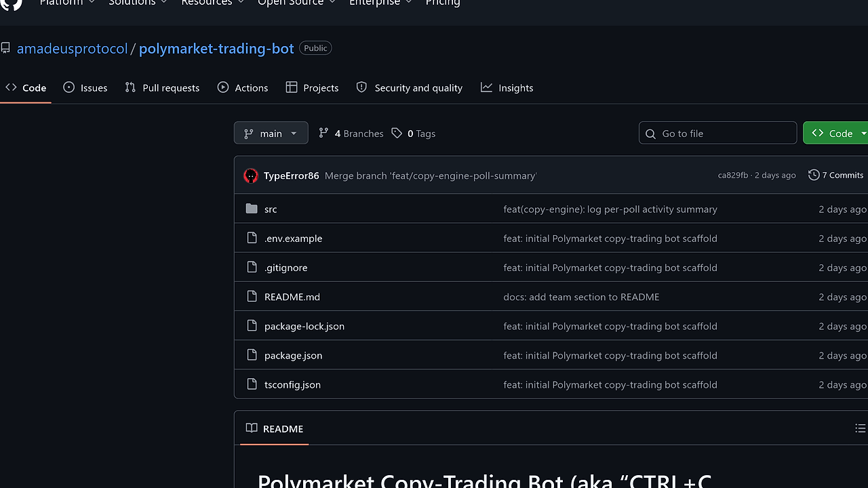This screenshot has height=488, width=868.
Task: Click the README book icon
Action: [252, 428]
